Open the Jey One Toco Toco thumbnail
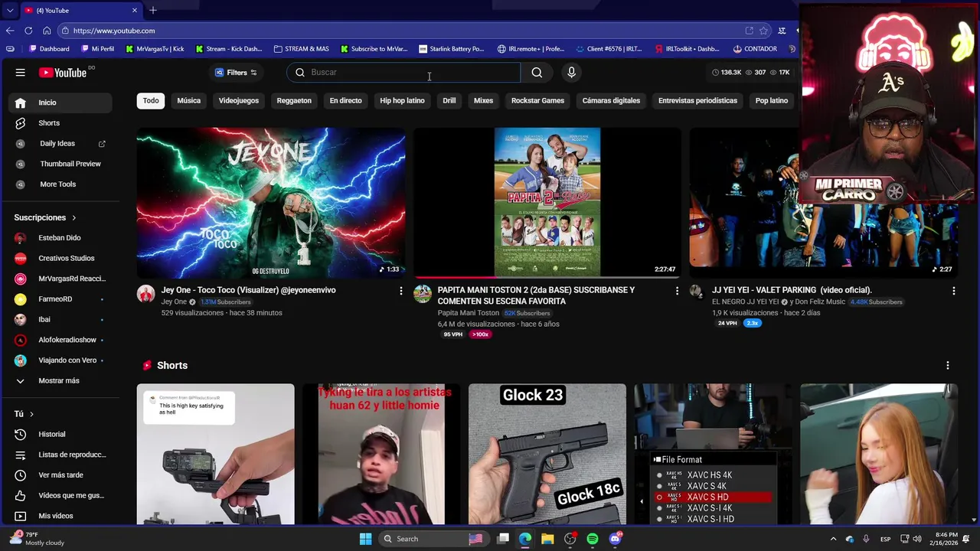Viewport: 980px width, 551px height. [271, 203]
